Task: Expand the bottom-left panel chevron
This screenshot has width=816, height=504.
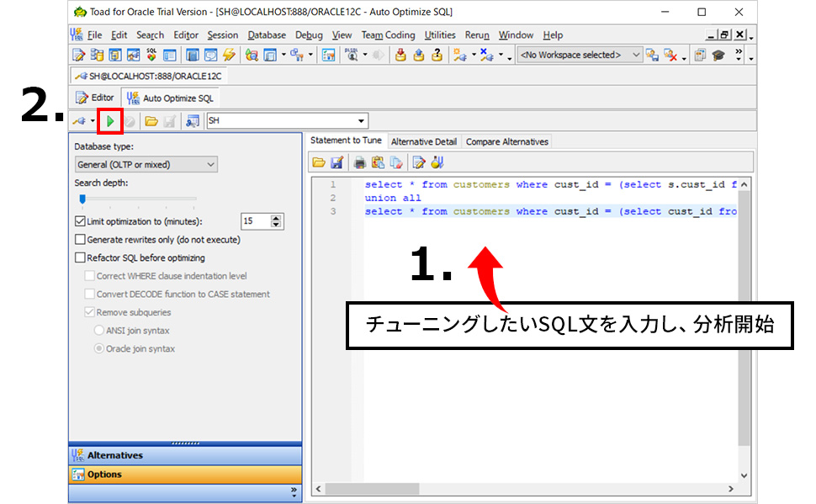Action: tap(294, 492)
